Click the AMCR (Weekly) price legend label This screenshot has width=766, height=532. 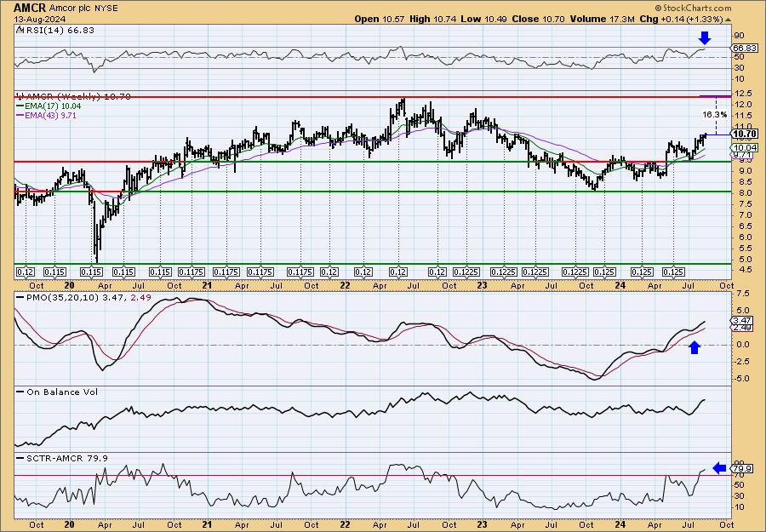(77, 97)
